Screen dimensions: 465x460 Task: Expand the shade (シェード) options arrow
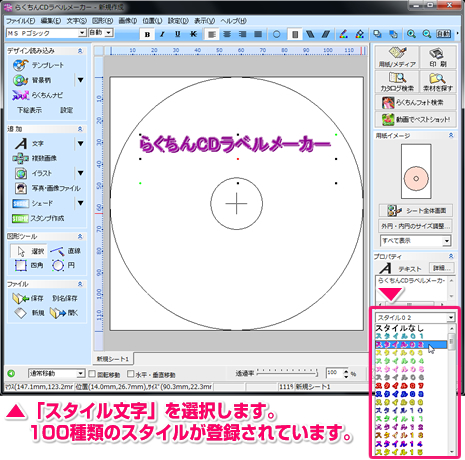point(81,203)
